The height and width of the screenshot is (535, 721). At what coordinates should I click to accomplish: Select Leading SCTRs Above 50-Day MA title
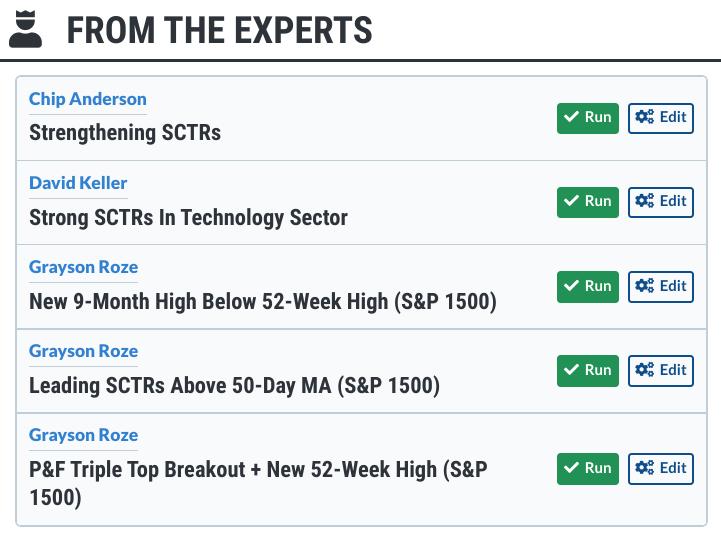tap(234, 385)
